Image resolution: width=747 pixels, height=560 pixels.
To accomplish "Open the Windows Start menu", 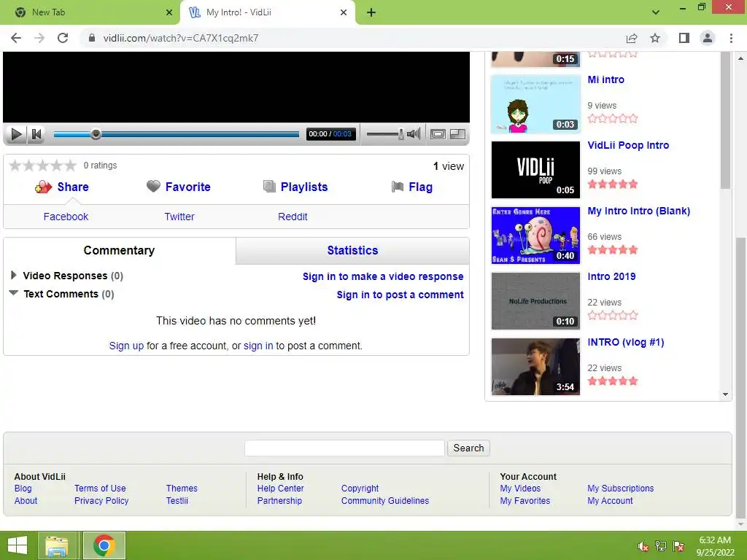I will click(18, 545).
